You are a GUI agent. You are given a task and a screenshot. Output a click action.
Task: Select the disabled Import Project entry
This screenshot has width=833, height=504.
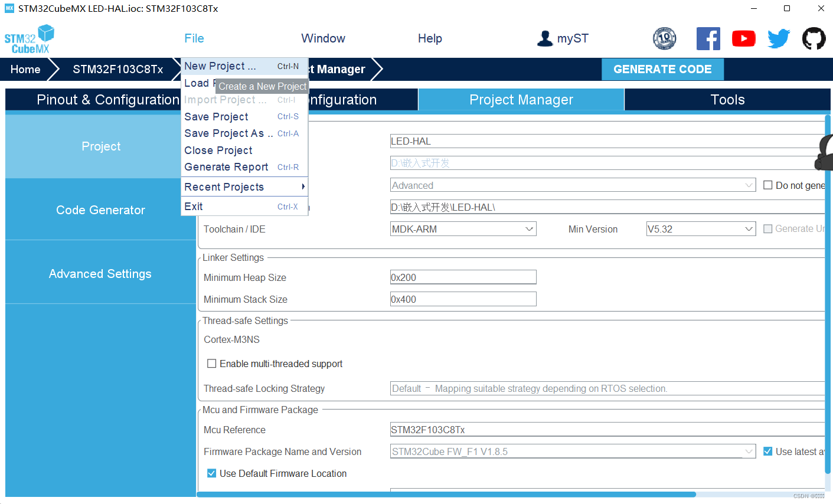click(x=244, y=100)
